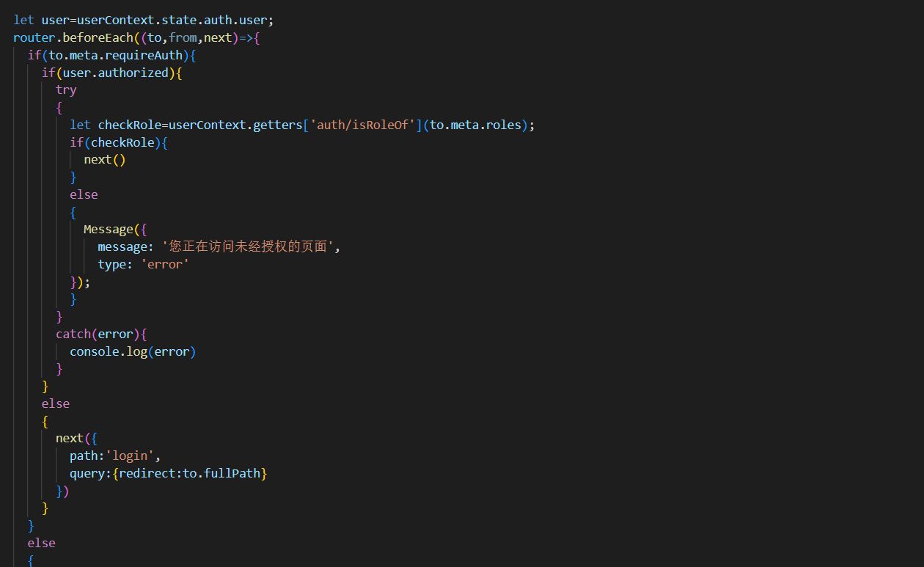Place cursor on router.beforeEach call
Viewport: 924px width, 567px height.
pyautogui.click(x=73, y=37)
